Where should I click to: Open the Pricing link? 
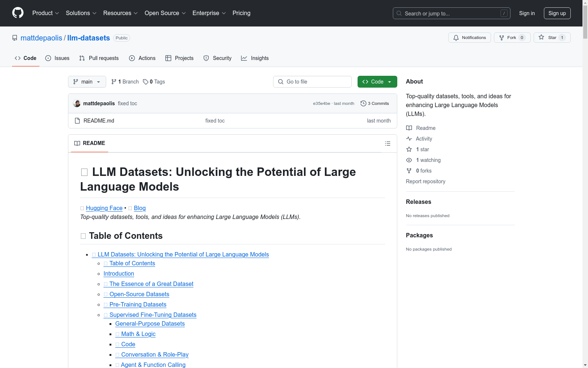tap(241, 13)
